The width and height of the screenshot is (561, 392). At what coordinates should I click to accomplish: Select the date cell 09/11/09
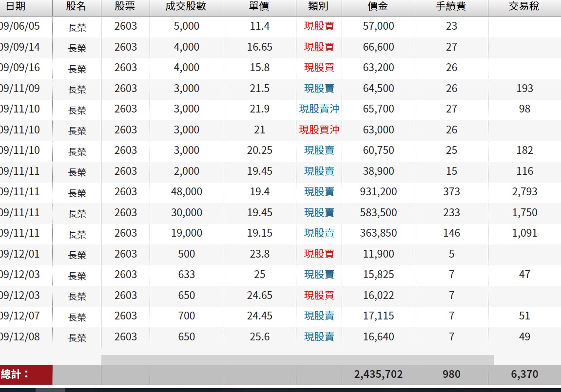[19, 88]
